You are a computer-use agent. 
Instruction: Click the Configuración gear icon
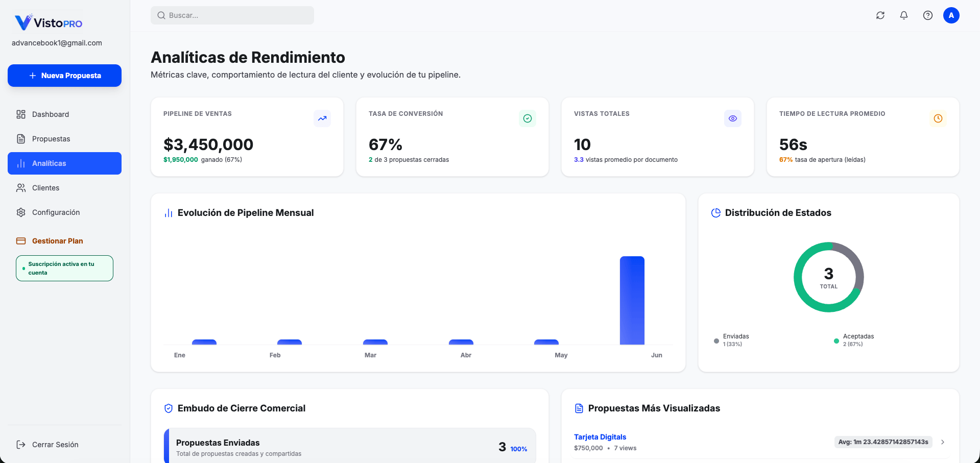[x=21, y=212]
